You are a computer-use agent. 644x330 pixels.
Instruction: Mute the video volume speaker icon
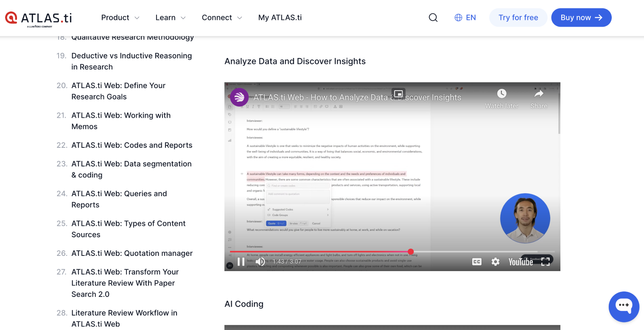260,262
